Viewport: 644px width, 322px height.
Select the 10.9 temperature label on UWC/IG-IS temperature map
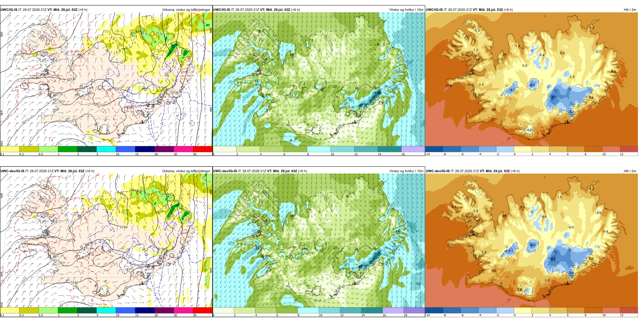(448, 86)
